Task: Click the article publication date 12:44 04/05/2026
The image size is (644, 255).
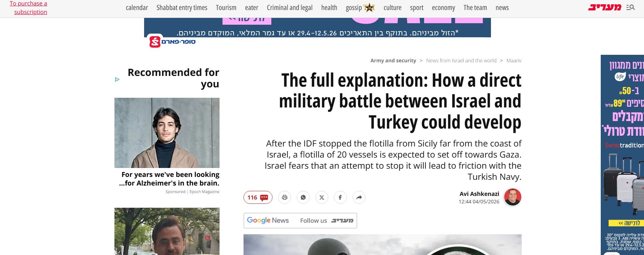Action: tap(479, 202)
